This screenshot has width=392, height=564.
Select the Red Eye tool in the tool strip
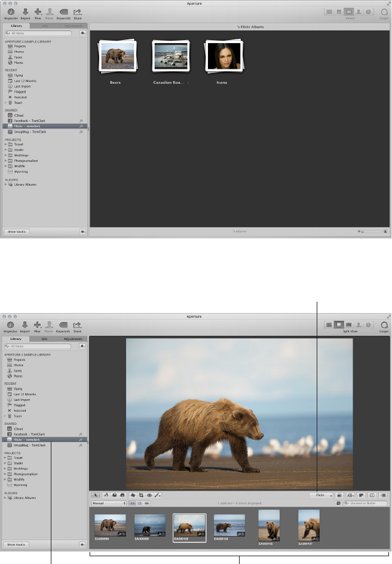[x=149, y=495]
